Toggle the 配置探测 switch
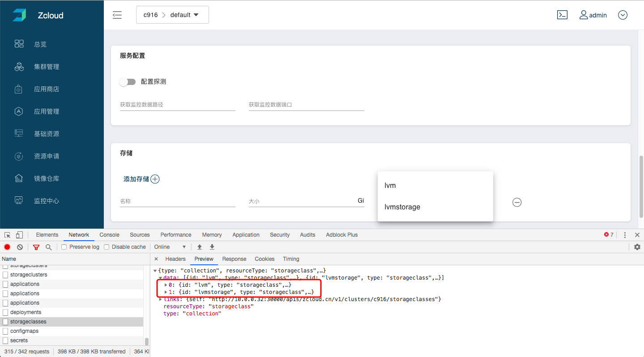Screen dimensions: 644x357 coord(128,82)
